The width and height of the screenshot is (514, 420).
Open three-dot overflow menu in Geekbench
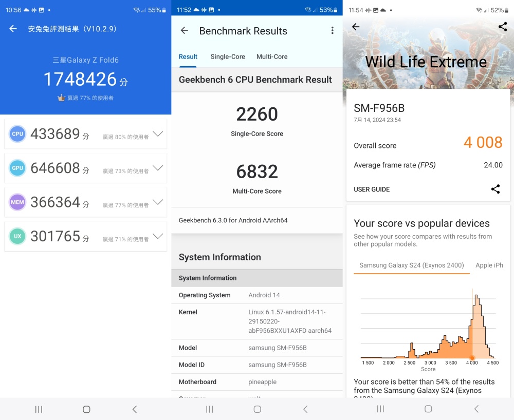[333, 31]
